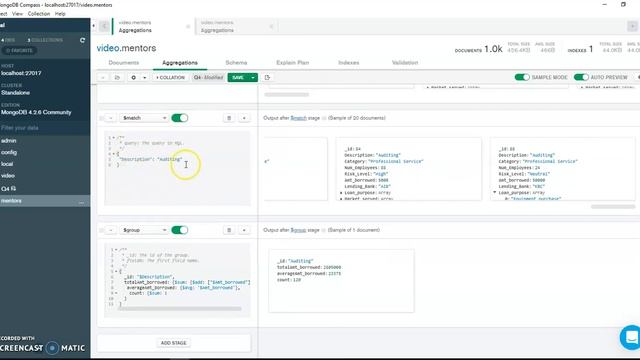Viewport: 640px width, 360px height.
Task: Click the COLLATION button
Action: pyautogui.click(x=170, y=77)
